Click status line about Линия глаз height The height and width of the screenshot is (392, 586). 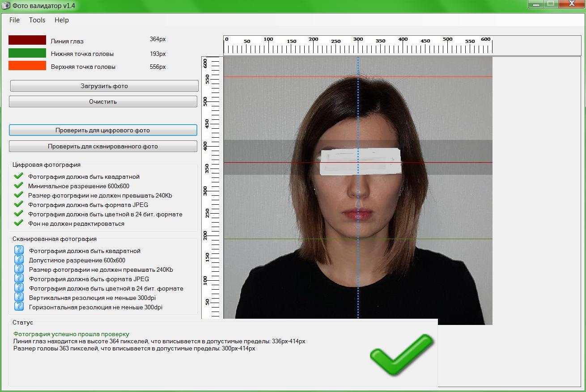click(x=159, y=341)
